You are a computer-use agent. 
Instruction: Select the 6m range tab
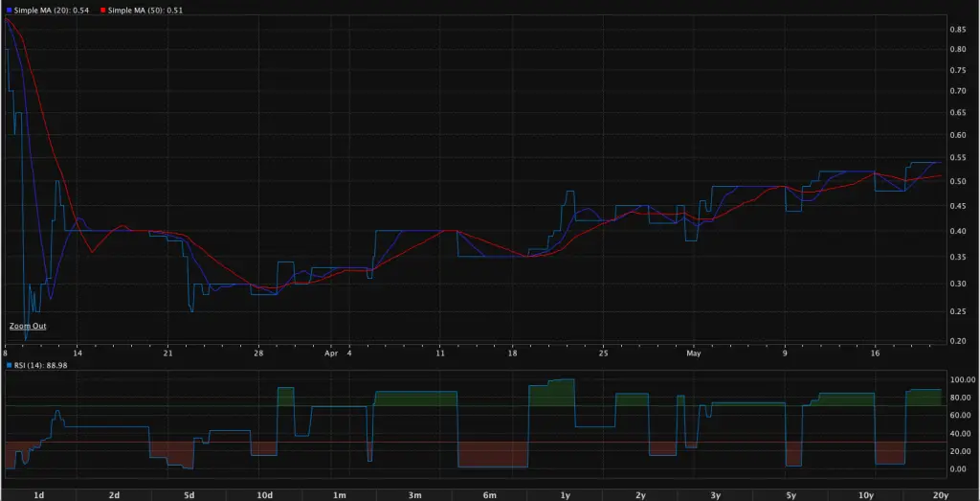(490, 494)
